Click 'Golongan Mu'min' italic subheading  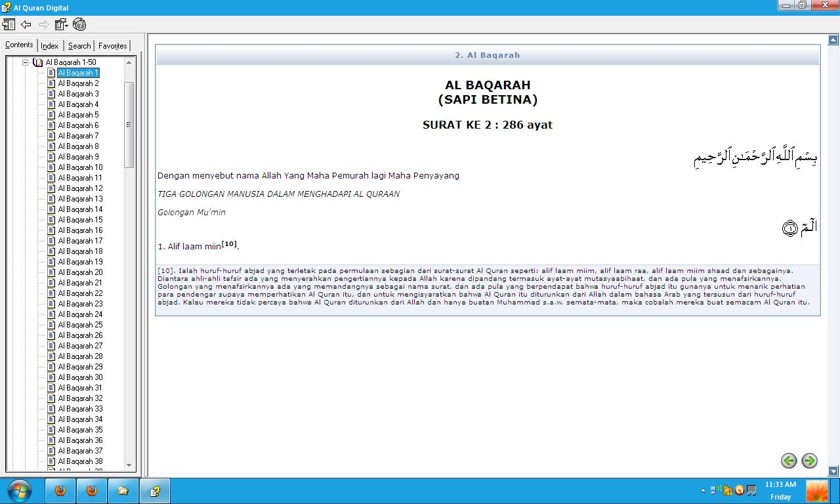pyautogui.click(x=192, y=212)
